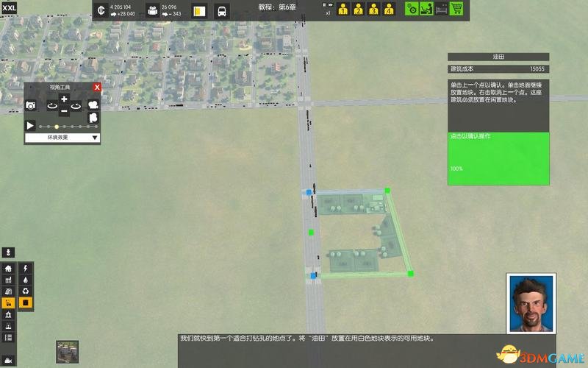Viewport: 588px width, 368px height.
Task: Select citizen class 3 icon
Action: pos(373,9)
